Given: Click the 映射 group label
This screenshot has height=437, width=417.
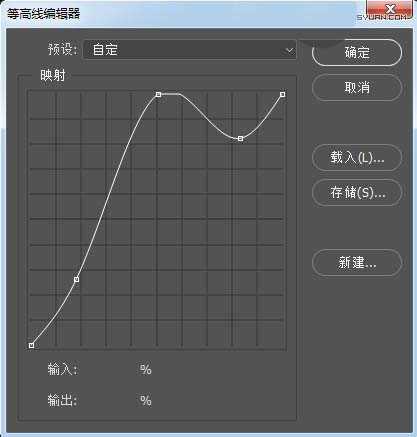Looking at the screenshot, I should [x=53, y=76].
